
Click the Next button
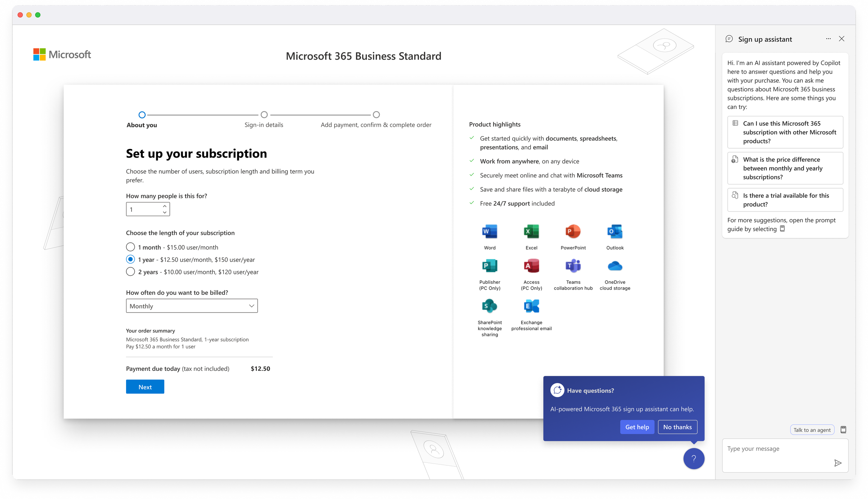point(145,387)
